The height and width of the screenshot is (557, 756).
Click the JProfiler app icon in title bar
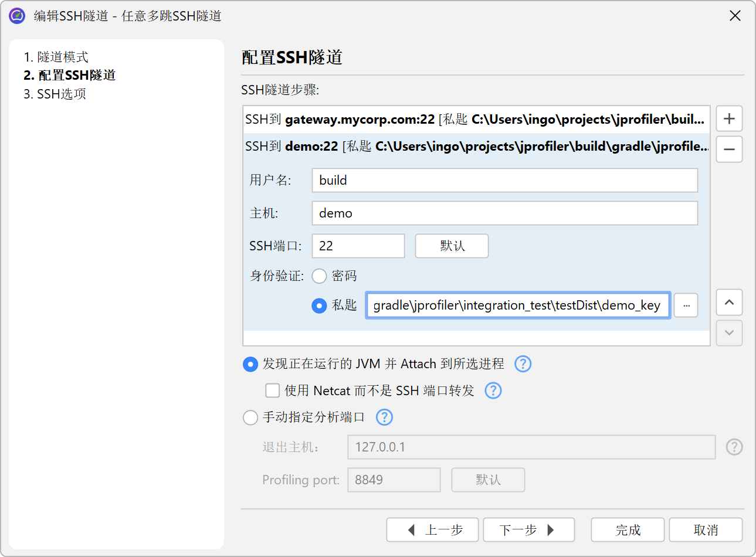tap(17, 16)
